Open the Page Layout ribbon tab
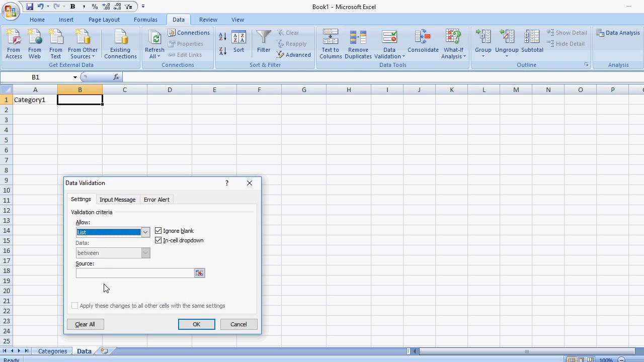 [104, 20]
